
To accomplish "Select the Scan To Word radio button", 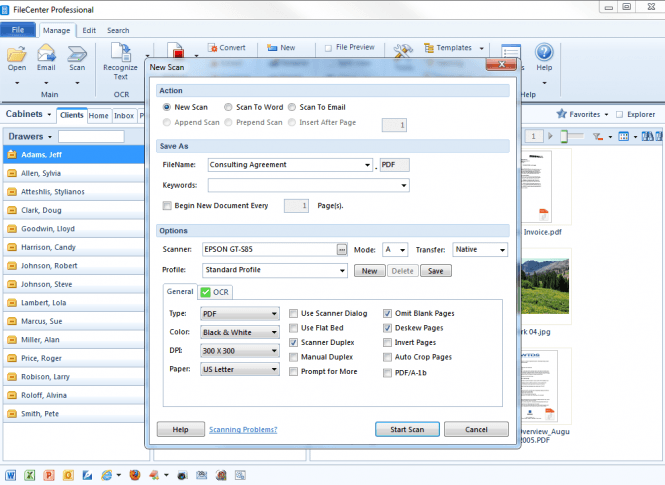I will (x=228, y=107).
